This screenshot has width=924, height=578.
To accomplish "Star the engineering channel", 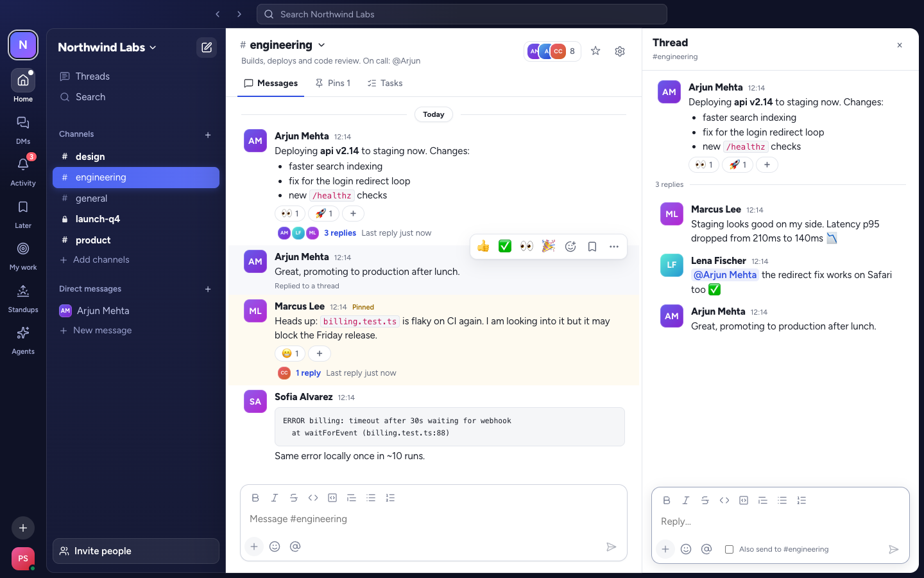I will click(595, 51).
